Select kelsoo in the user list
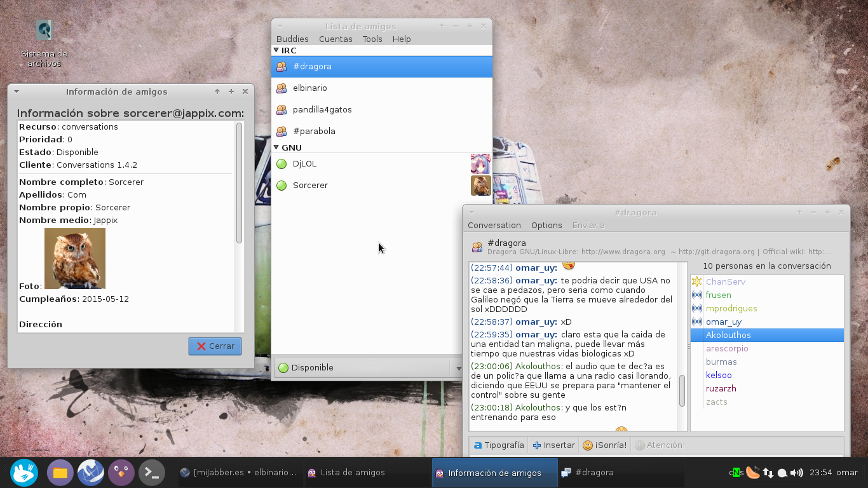 (767, 375)
